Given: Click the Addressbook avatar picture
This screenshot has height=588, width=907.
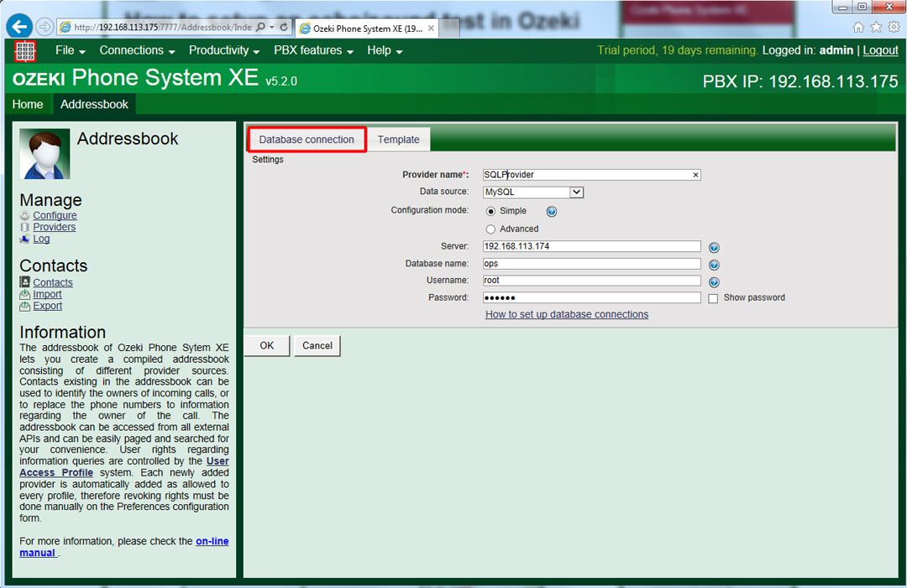Looking at the screenshot, I should [x=45, y=154].
